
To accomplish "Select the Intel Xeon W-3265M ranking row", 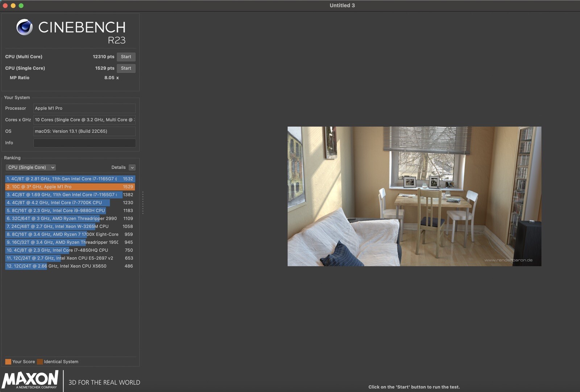I will pyautogui.click(x=70, y=226).
